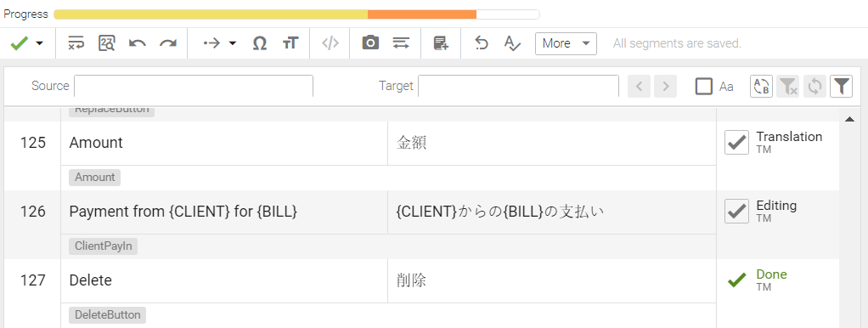This screenshot has height=328, width=868.
Task: Click the ClientPayIn context tag
Action: pyautogui.click(x=103, y=246)
